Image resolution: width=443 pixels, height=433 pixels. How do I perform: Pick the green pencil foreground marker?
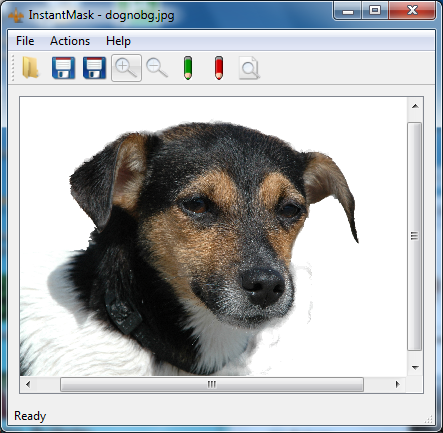click(188, 68)
